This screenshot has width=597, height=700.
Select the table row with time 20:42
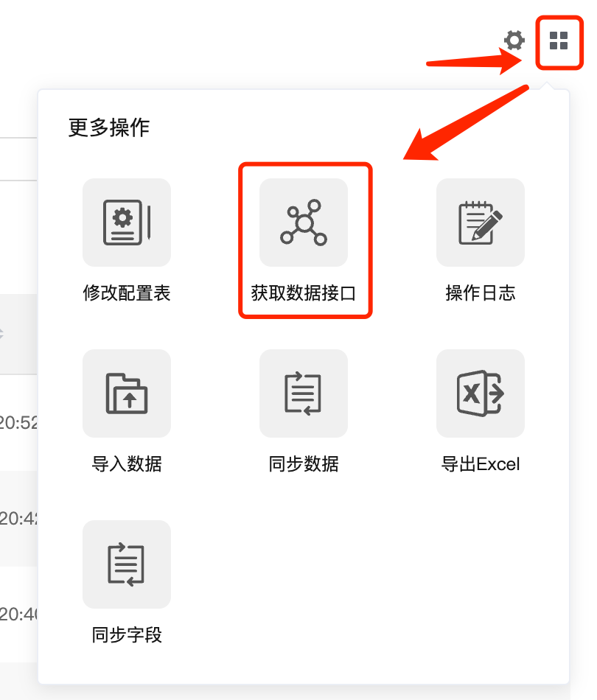(18, 518)
